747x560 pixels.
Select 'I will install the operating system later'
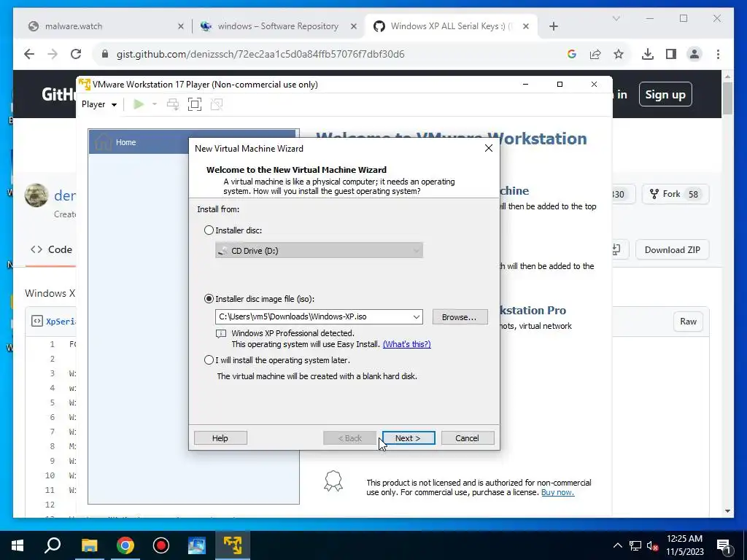click(209, 360)
